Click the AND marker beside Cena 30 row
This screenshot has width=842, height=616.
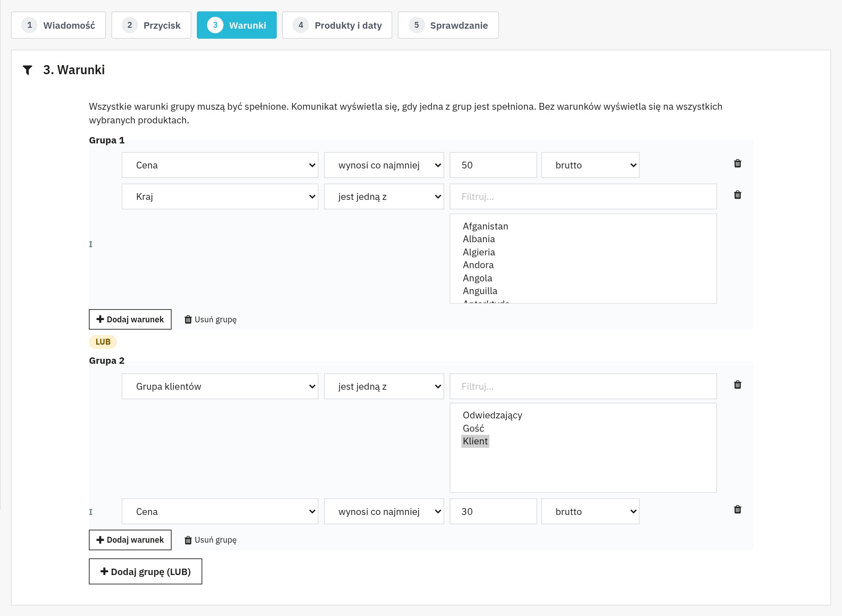[x=91, y=512]
